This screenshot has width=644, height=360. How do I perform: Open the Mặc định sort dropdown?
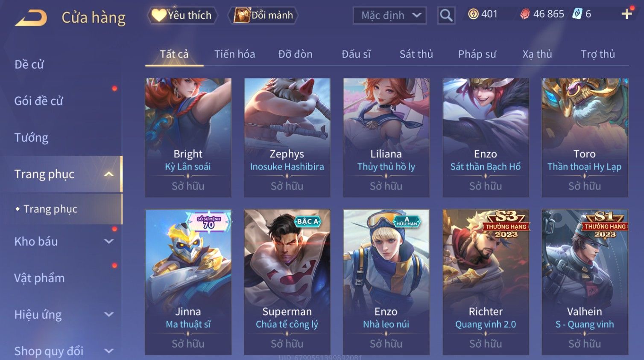(389, 15)
